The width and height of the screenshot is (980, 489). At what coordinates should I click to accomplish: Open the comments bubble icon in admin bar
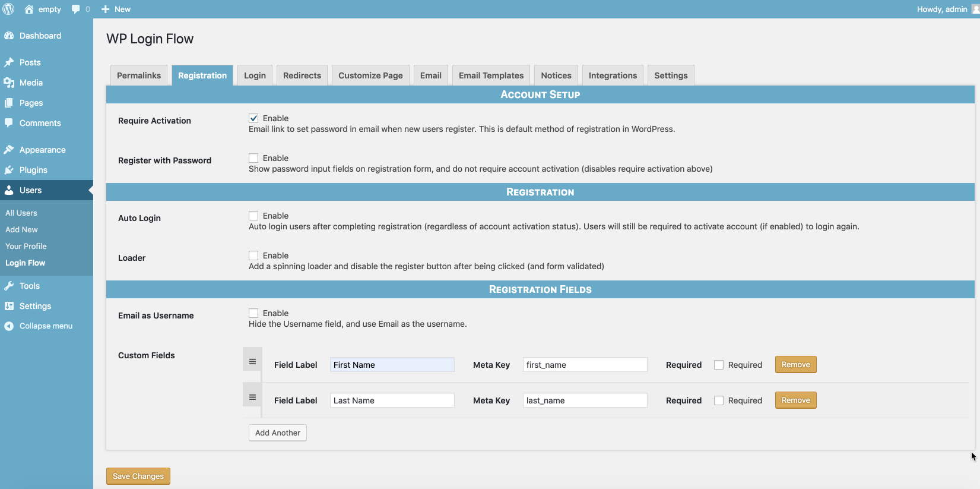coord(75,9)
